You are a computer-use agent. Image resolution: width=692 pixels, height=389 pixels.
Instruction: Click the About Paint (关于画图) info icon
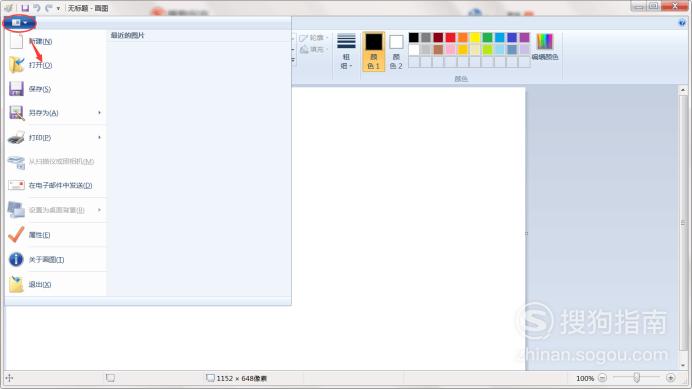[x=16, y=259]
